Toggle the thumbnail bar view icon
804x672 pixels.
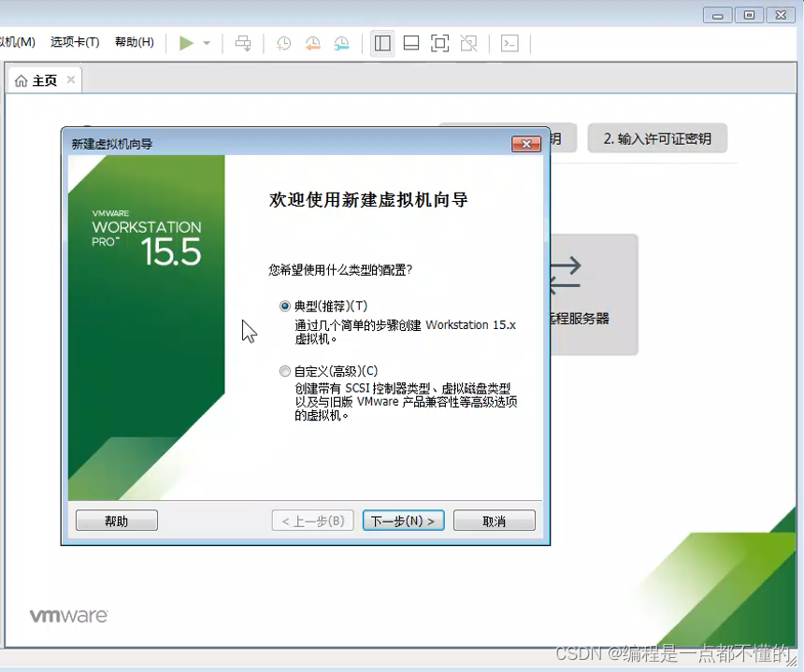click(411, 43)
